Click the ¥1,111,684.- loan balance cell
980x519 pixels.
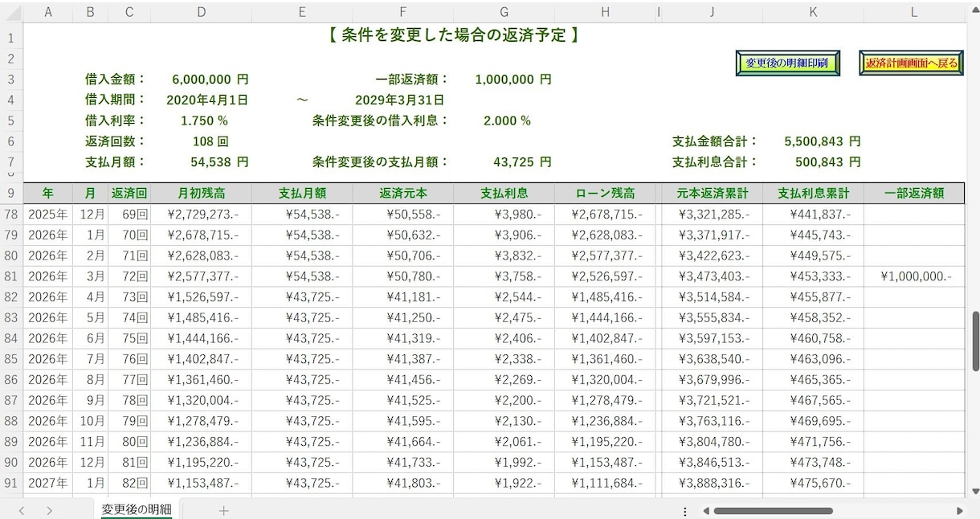click(x=605, y=483)
